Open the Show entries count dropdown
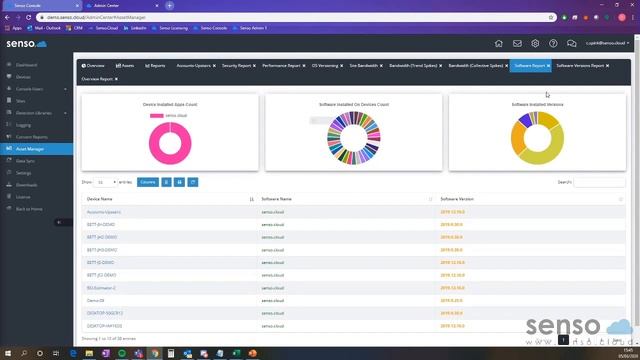This screenshot has width=640, height=360. 105,182
